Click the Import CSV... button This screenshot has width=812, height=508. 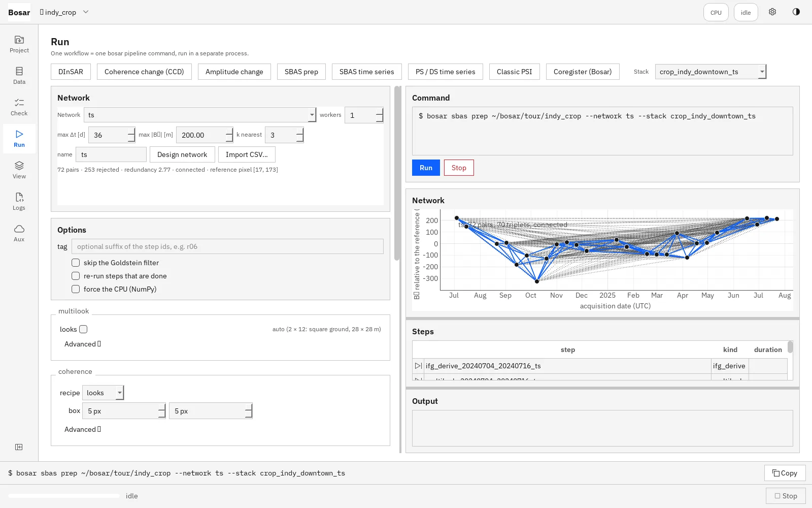click(x=247, y=154)
